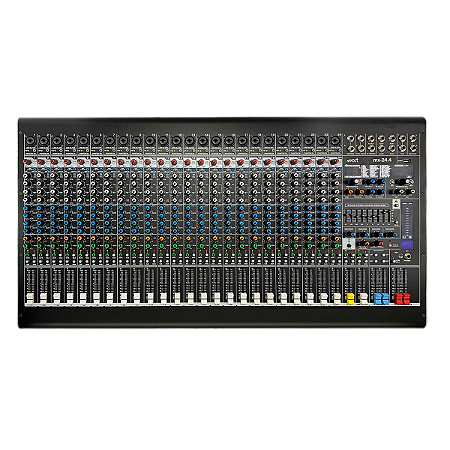
Task: Adjust channel 1 green pan knob
Action: point(26,246)
